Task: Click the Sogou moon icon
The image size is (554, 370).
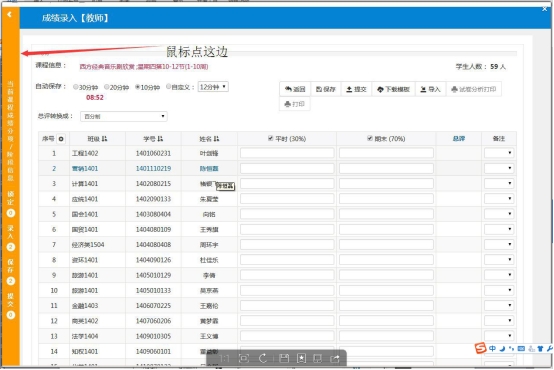Action: pos(502,348)
